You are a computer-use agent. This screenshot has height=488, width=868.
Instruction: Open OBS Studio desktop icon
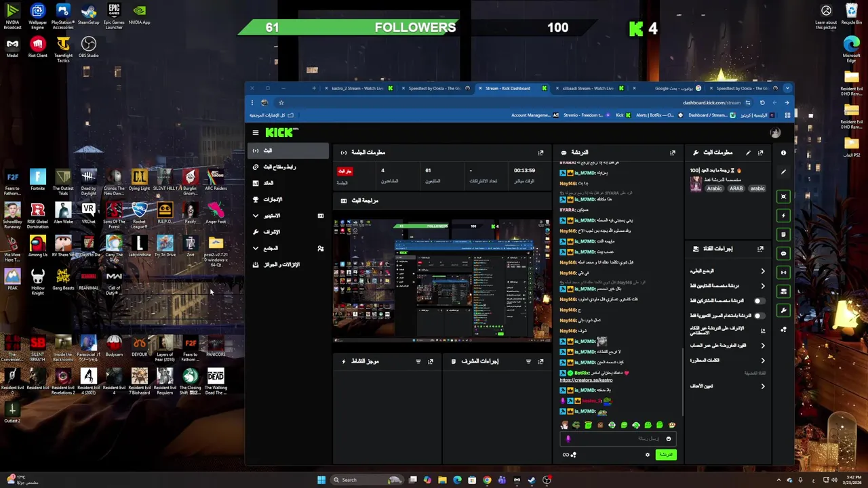click(x=88, y=47)
